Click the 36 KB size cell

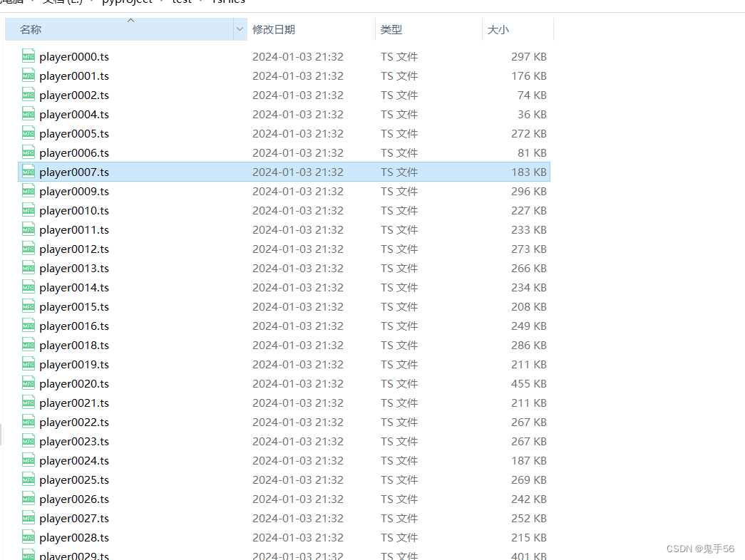coord(532,115)
